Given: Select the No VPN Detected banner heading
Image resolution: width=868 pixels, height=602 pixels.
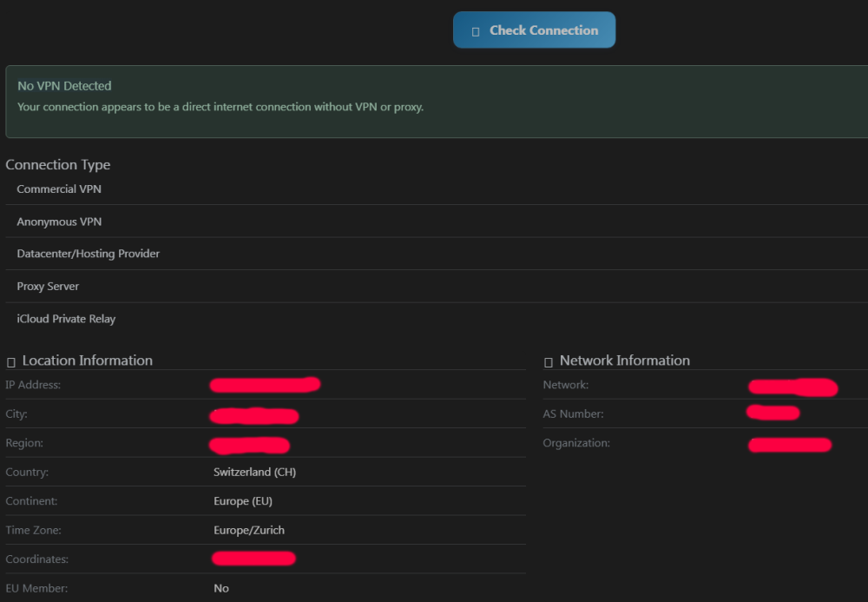Looking at the screenshot, I should point(64,86).
